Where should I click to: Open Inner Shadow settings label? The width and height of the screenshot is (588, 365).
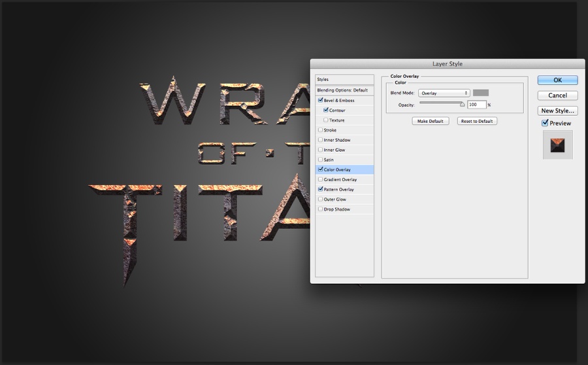(x=337, y=140)
